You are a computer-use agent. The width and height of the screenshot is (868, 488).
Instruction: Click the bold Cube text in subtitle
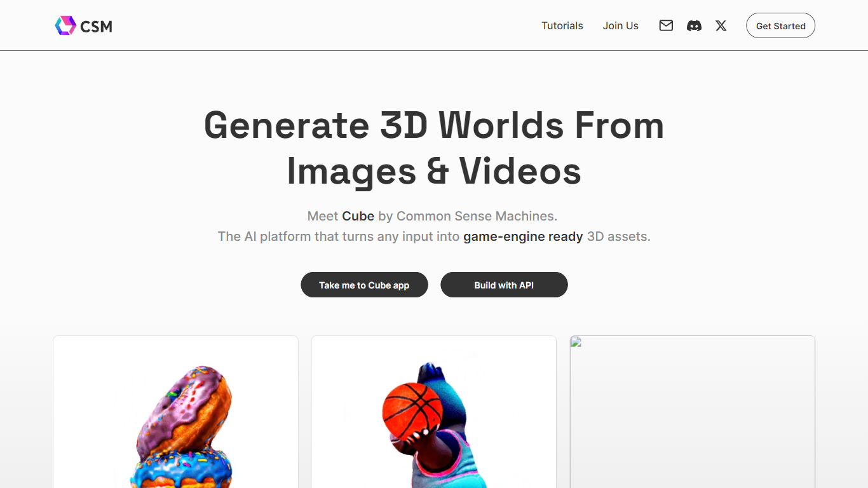(358, 216)
